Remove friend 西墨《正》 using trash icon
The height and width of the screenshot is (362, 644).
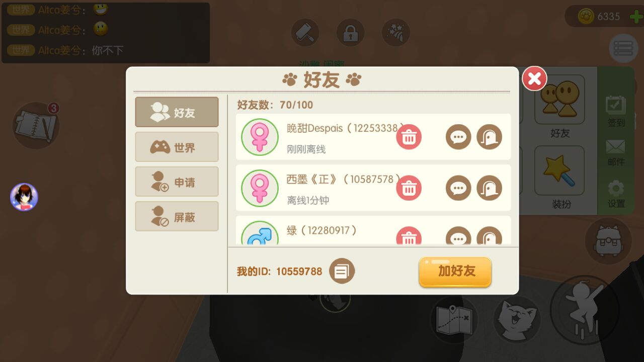(x=409, y=188)
